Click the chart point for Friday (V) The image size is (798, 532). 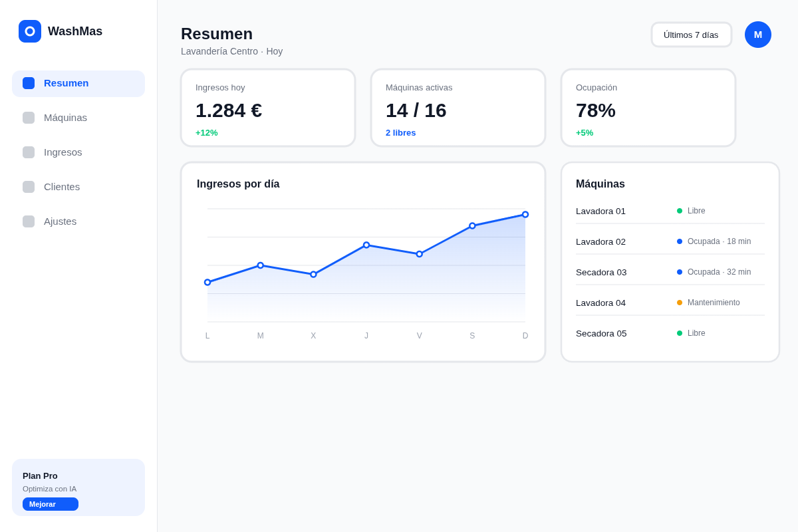click(420, 254)
